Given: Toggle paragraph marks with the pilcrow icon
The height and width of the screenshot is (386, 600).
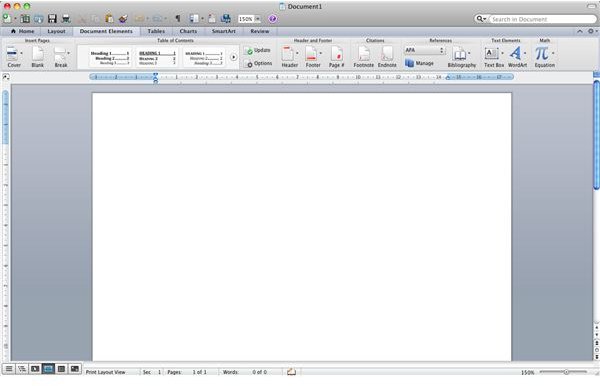Looking at the screenshot, I should coord(178,18).
